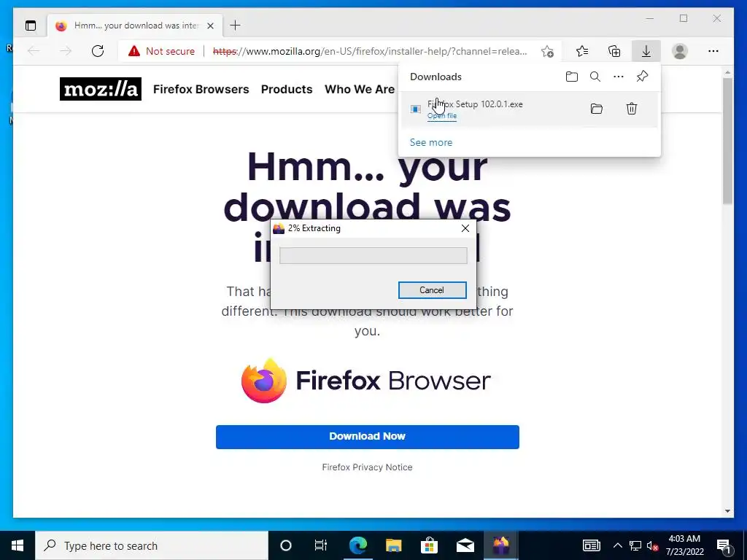This screenshot has width=747, height=560.
Task: Reload the page with Refresh icon
Action: tap(98, 51)
